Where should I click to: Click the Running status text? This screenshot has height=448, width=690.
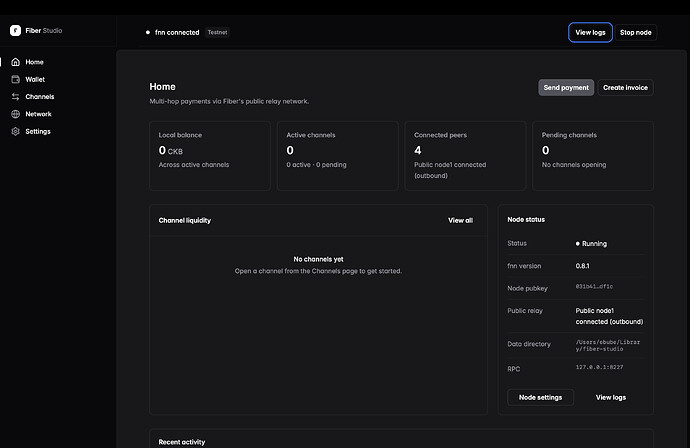(x=594, y=244)
